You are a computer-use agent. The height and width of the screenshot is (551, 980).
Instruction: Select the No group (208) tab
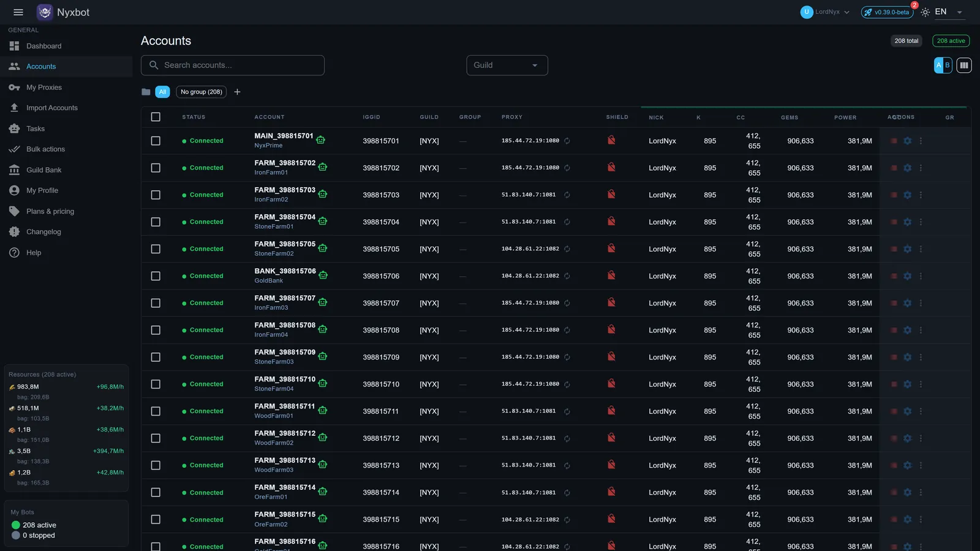point(202,92)
